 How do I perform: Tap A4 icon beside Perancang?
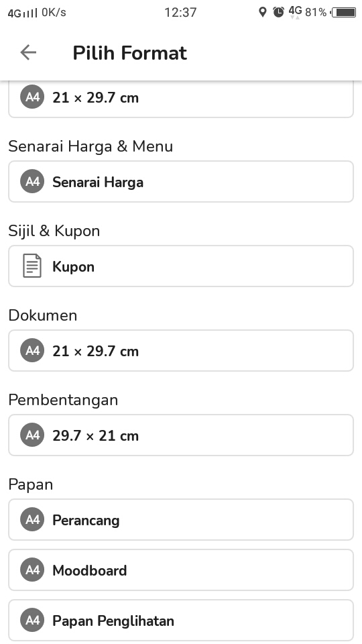point(32,520)
